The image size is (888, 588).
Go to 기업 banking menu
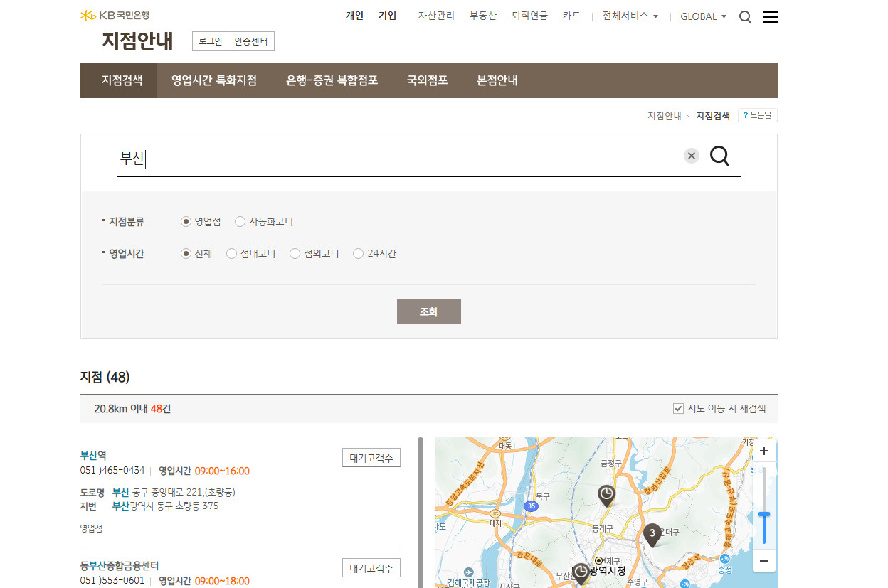(x=388, y=16)
